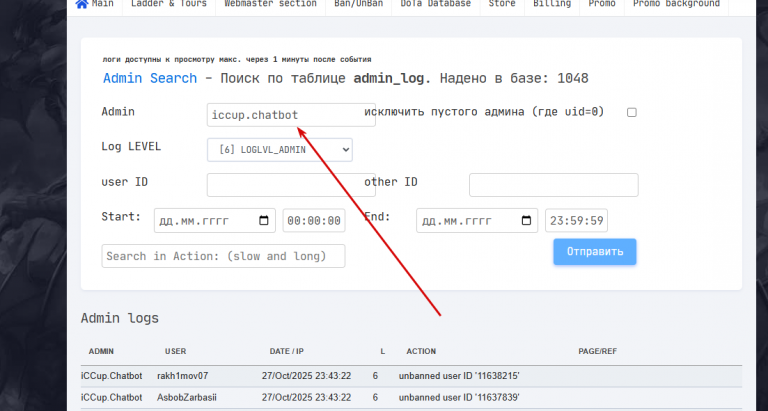Viewport: 768px width, 411px height.
Task: Click the DATE / IP column header
Action: click(287, 351)
